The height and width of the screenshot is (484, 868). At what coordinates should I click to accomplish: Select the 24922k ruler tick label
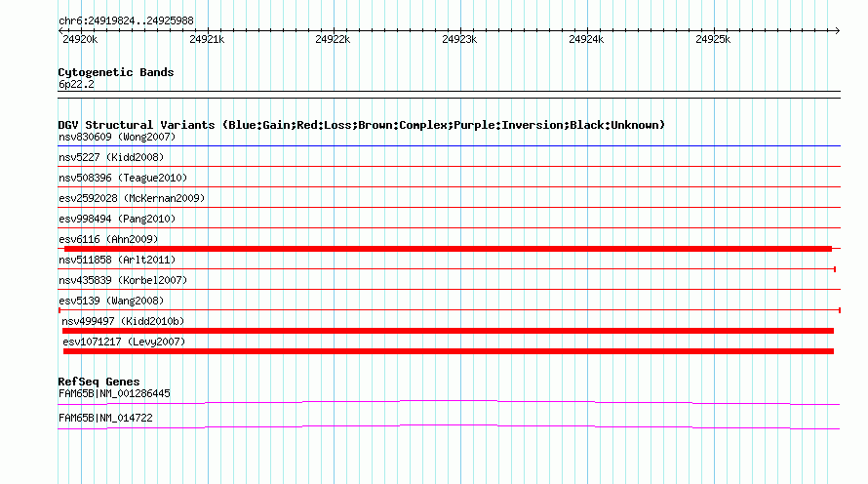[333, 39]
